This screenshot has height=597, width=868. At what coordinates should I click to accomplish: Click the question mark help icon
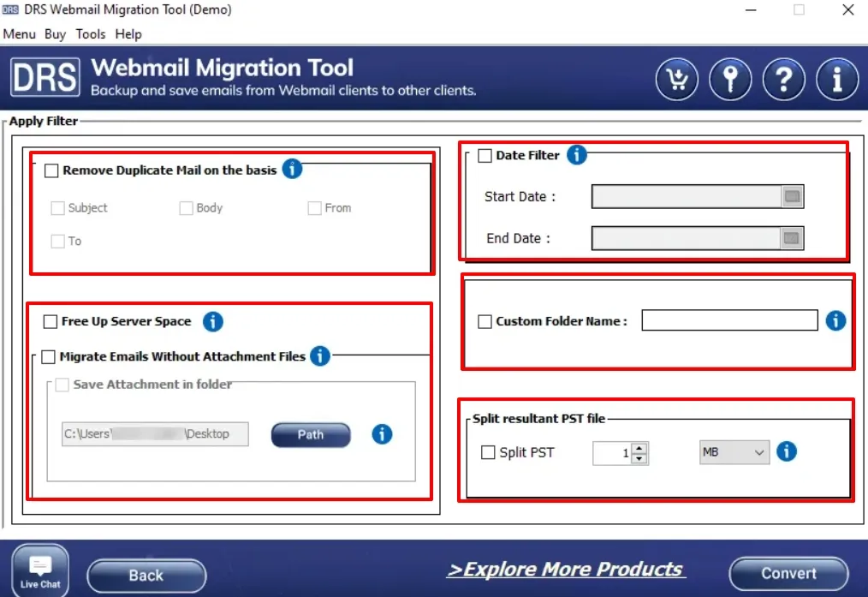tap(783, 81)
